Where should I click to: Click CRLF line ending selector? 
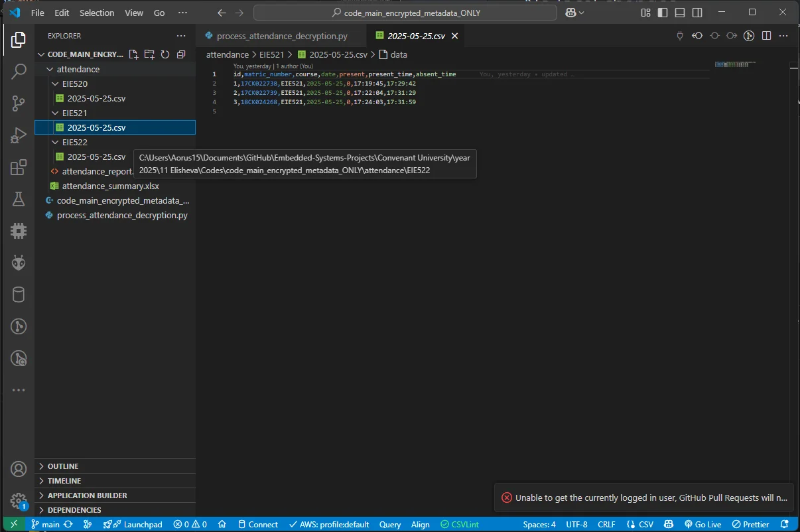coord(606,524)
